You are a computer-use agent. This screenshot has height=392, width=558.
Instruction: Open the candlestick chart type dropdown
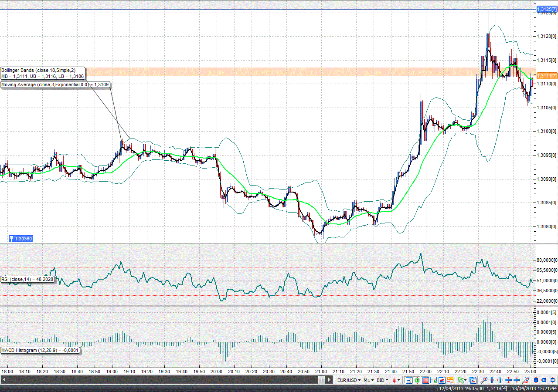point(397,380)
